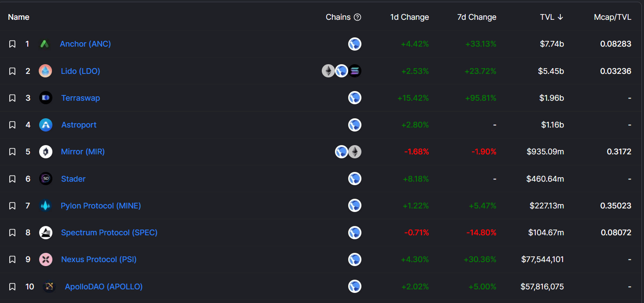Image resolution: width=644 pixels, height=303 pixels.
Task: Bookmark the Anchor (ANC) row
Action: coord(12,44)
